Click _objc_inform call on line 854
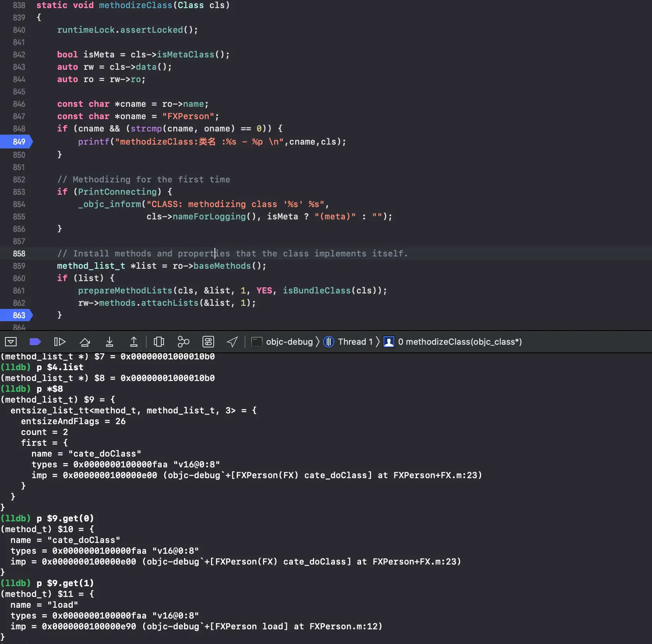 pyautogui.click(x=110, y=204)
